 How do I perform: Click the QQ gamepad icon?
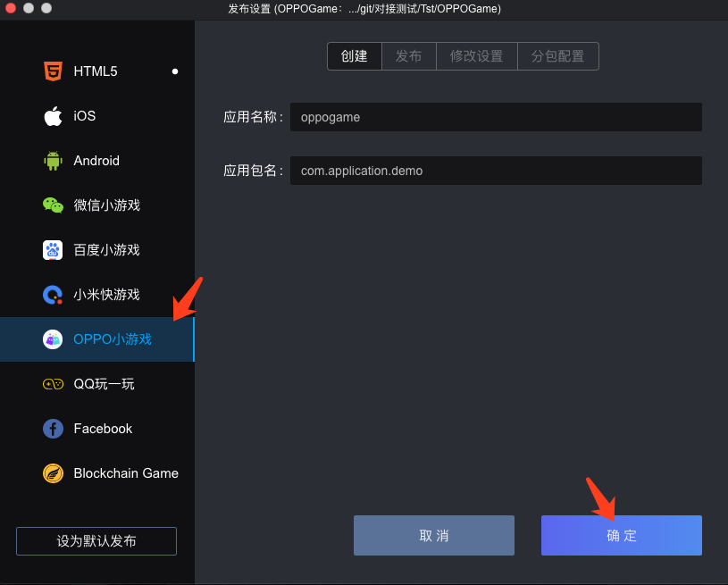pyautogui.click(x=53, y=384)
